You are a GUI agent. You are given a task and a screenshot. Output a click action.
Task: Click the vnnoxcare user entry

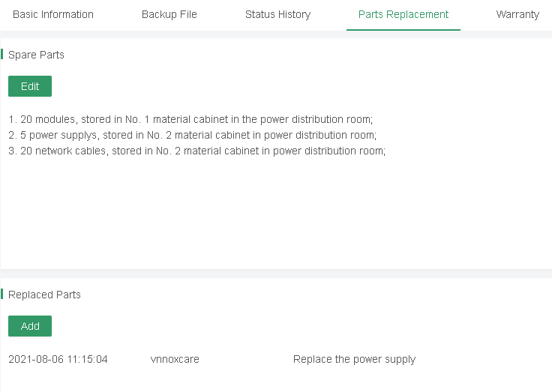point(175,359)
